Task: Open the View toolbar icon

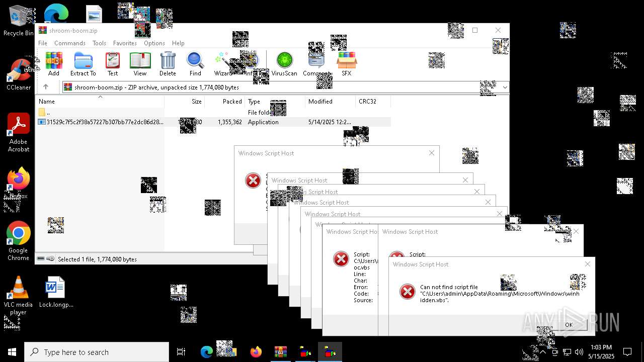Action: click(140, 64)
